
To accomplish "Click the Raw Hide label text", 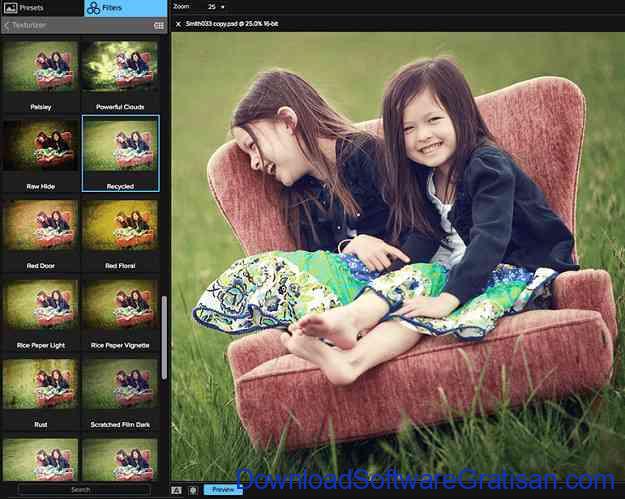I will 41,186.
